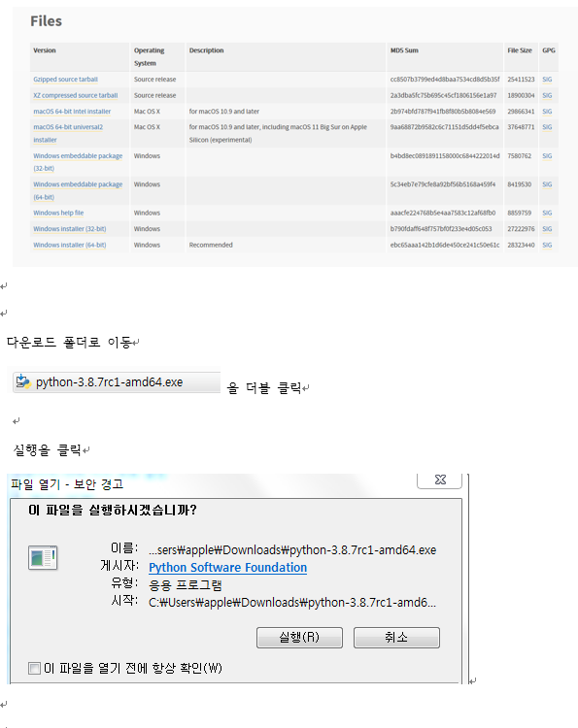This screenshot has height=728, width=578.
Task: Download Windows installer (64-bit)
Action: click(69, 245)
